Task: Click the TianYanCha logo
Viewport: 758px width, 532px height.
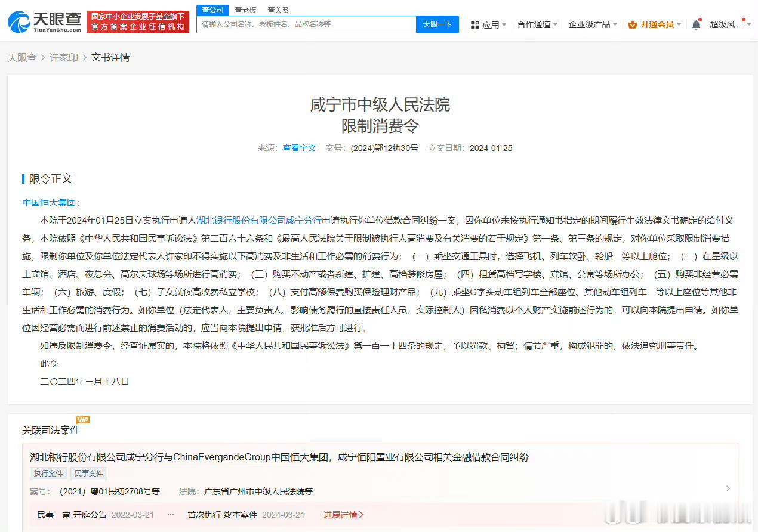Action: [45, 22]
